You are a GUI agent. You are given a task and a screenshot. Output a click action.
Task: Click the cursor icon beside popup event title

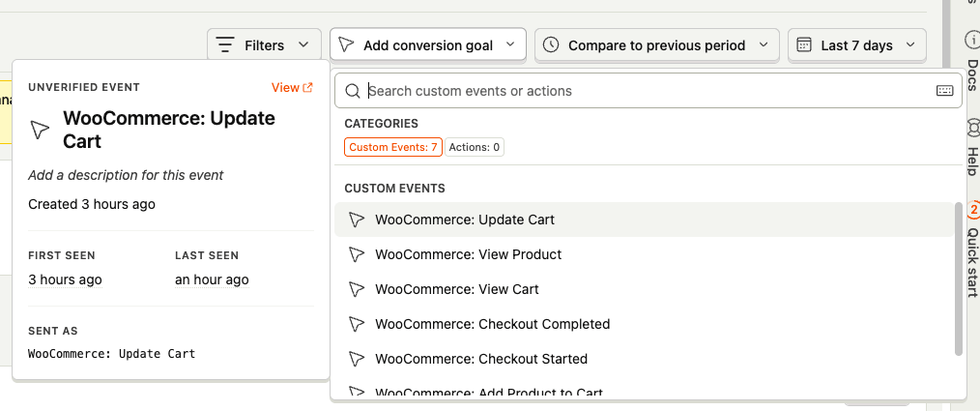pyautogui.click(x=40, y=130)
